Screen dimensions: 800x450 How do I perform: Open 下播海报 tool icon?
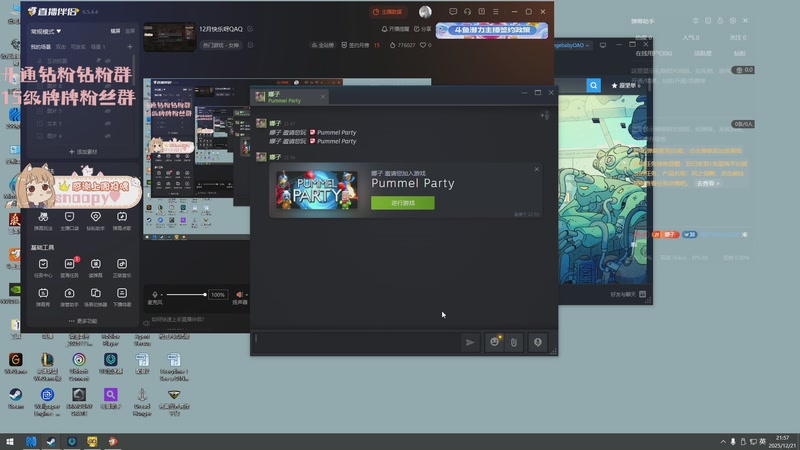point(122,297)
